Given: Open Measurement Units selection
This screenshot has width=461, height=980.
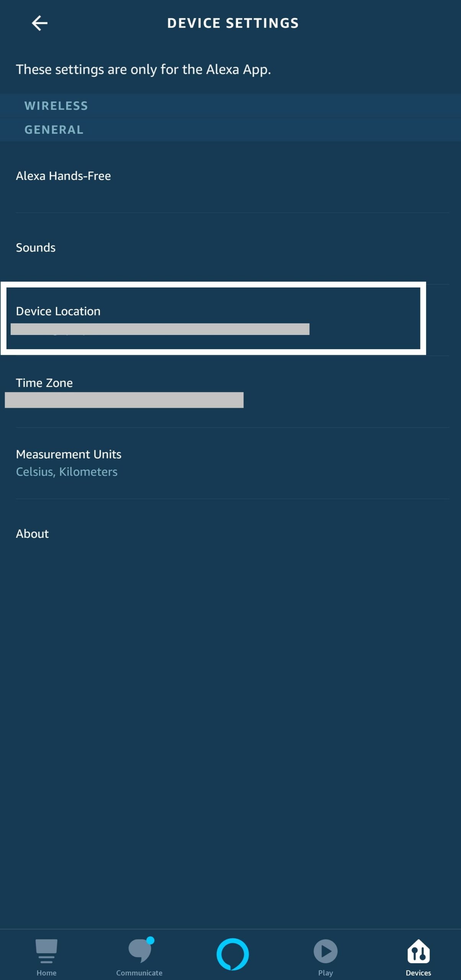Looking at the screenshot, I should (69, 454).
